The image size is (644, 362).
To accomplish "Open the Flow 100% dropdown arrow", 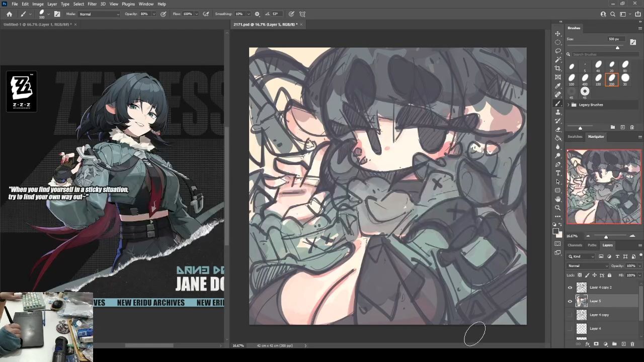I will pyautogui.click(x=196, y=14).
